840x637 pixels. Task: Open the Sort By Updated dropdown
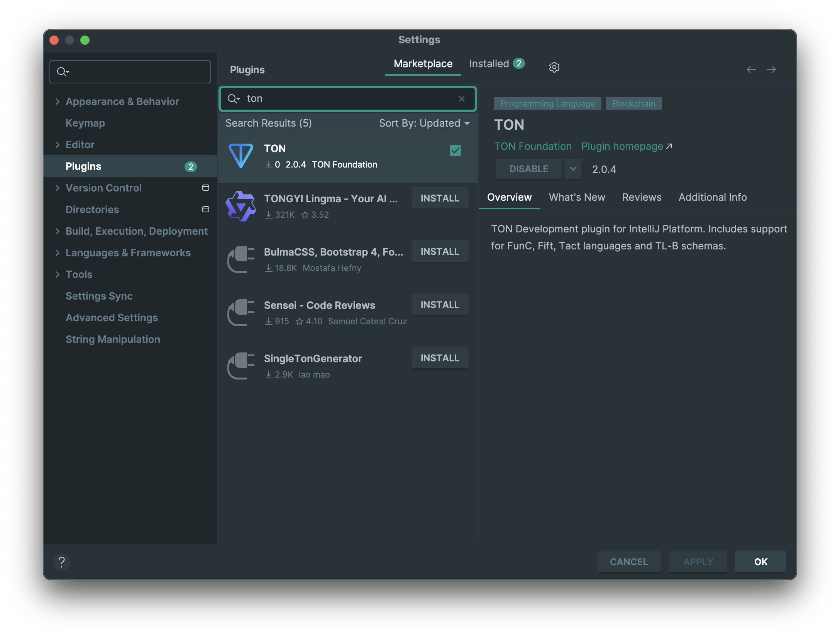pos(423,123)
